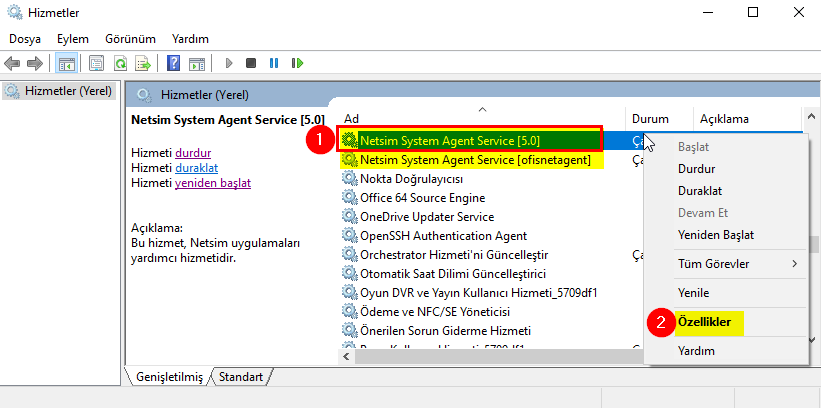Select Hizmetler (Yerel) in the console tree
This screenshot has height=408, width=821.
[59, 91]
